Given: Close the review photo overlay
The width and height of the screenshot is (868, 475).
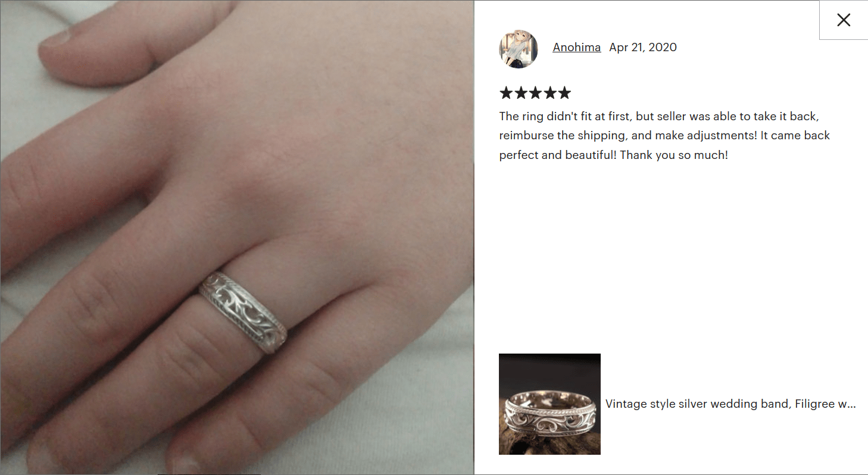Looking at the screenshot, I should (844, 20).
